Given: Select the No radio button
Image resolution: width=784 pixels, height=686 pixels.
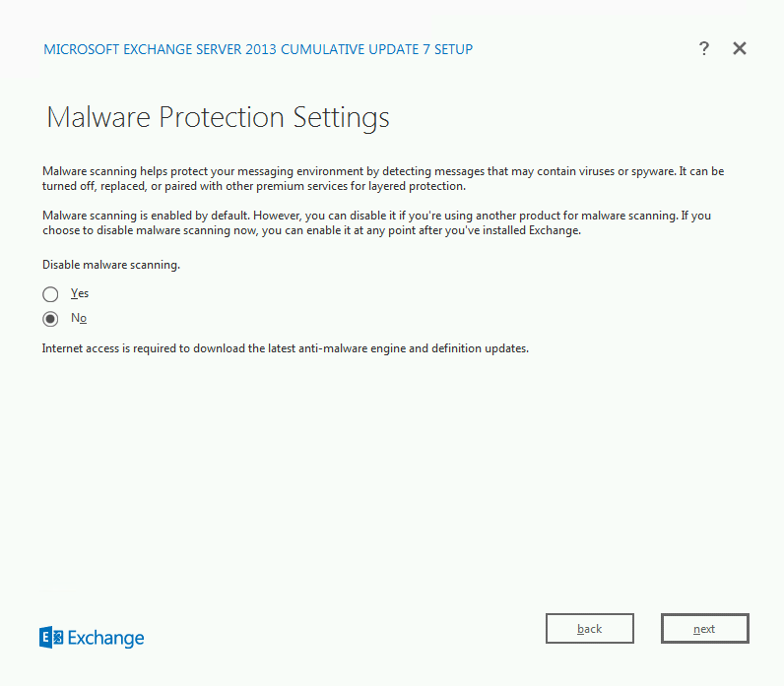Looking at the screenshot, I should click(x=50, y=319).
